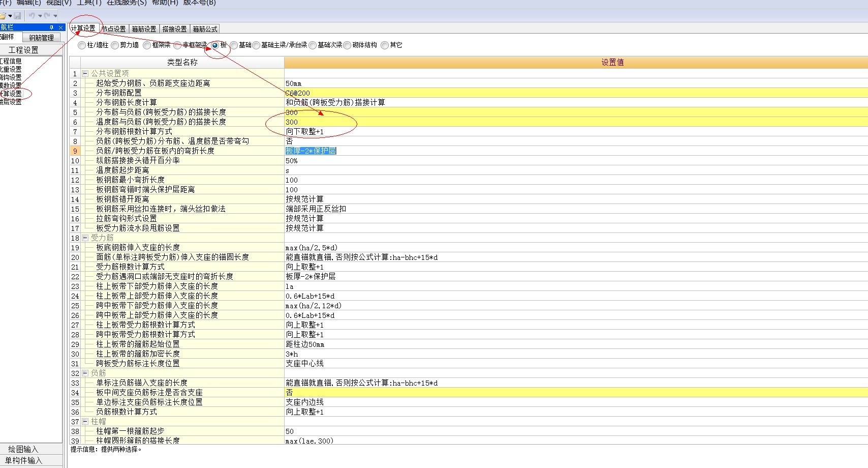
Task: Click the 和负筋(跨板受力筋)搭接计算 value
Action: [x=576, y=103]
